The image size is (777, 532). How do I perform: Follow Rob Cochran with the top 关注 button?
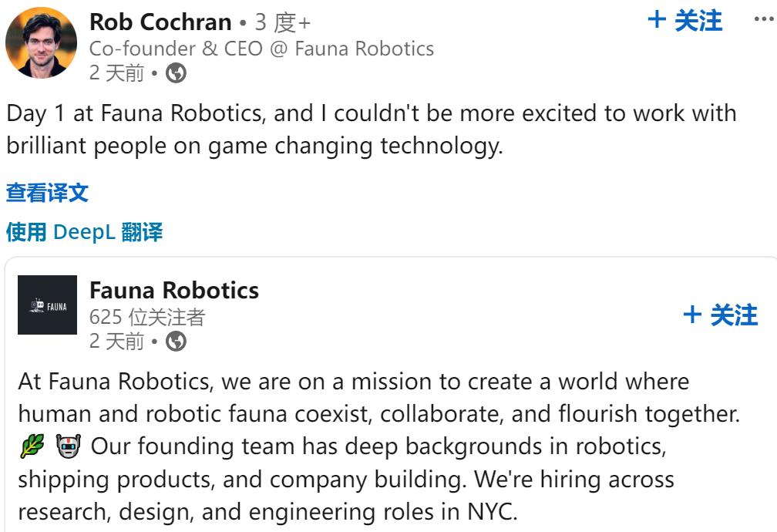click(x=686, y=21)
